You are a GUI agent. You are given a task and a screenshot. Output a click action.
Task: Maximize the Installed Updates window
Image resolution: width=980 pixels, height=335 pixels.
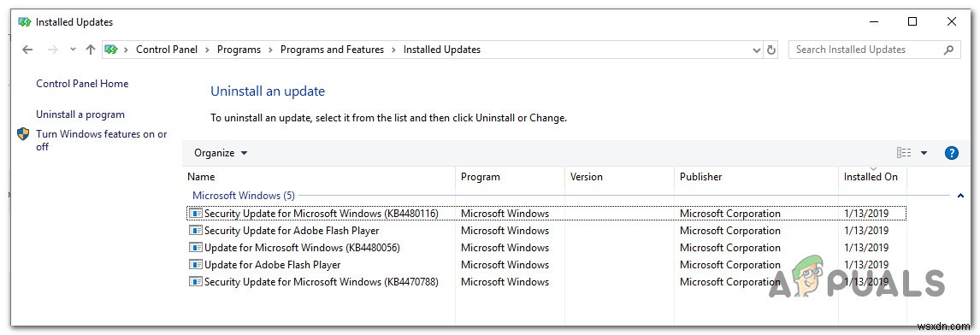[x=912, y=22]
